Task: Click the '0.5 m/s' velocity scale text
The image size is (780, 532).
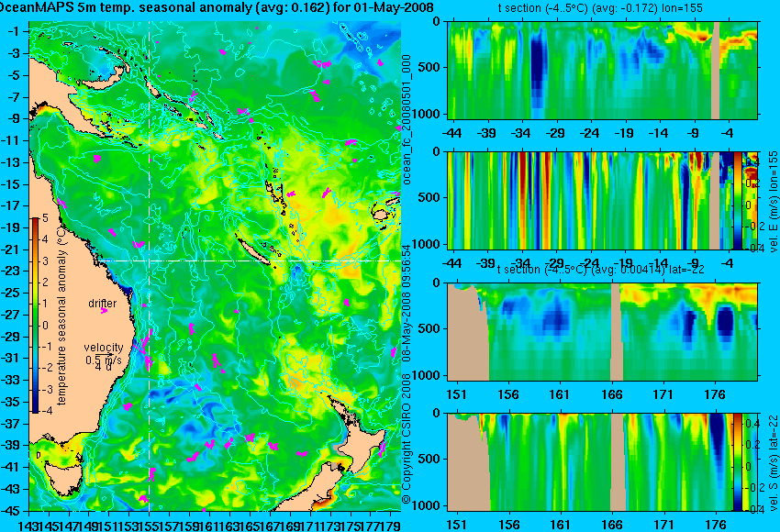Action: 104,359
